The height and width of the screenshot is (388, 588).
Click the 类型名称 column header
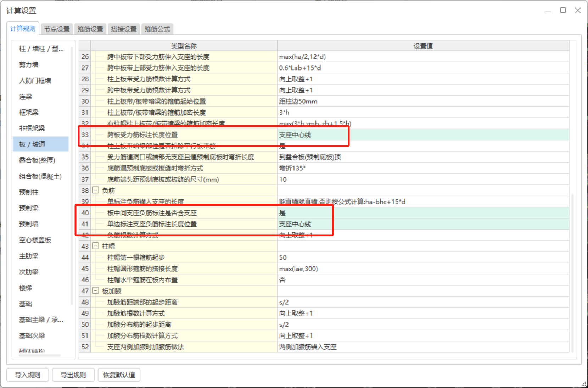184,46
